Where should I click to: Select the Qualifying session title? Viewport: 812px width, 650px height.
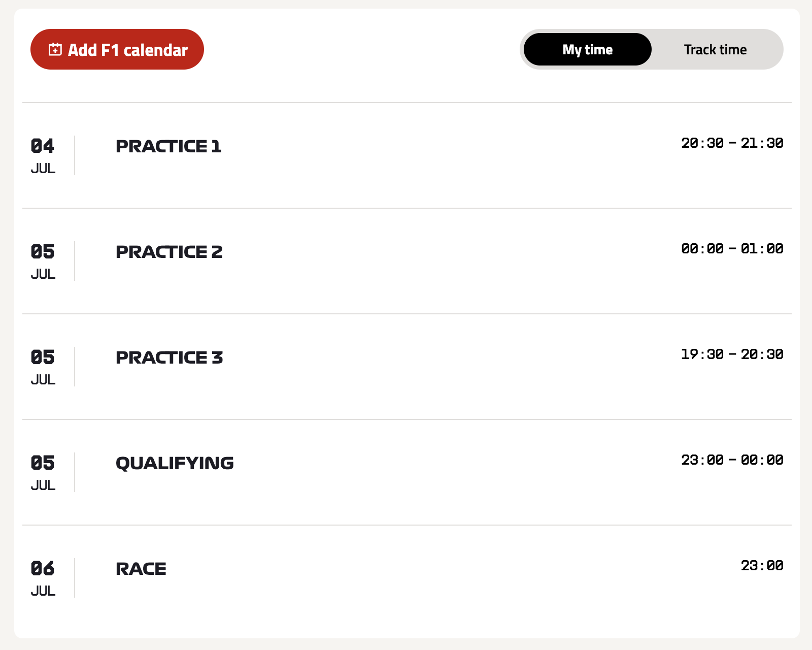(x=175, y=464)
